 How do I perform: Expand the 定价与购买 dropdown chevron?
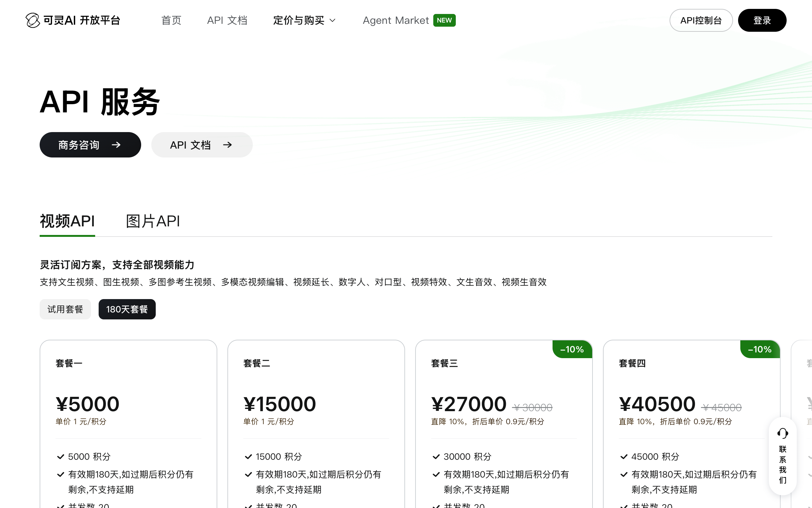pyautogui.click(x=332, y=21)
